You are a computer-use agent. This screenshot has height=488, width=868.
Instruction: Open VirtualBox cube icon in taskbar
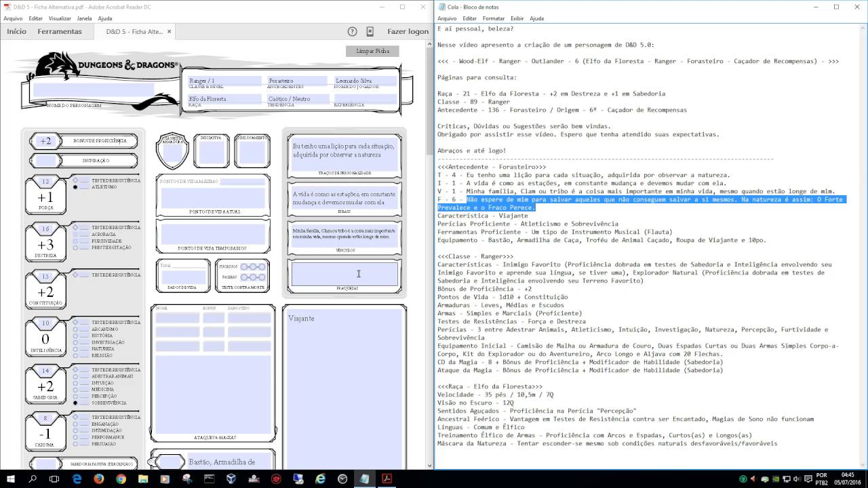231,479
